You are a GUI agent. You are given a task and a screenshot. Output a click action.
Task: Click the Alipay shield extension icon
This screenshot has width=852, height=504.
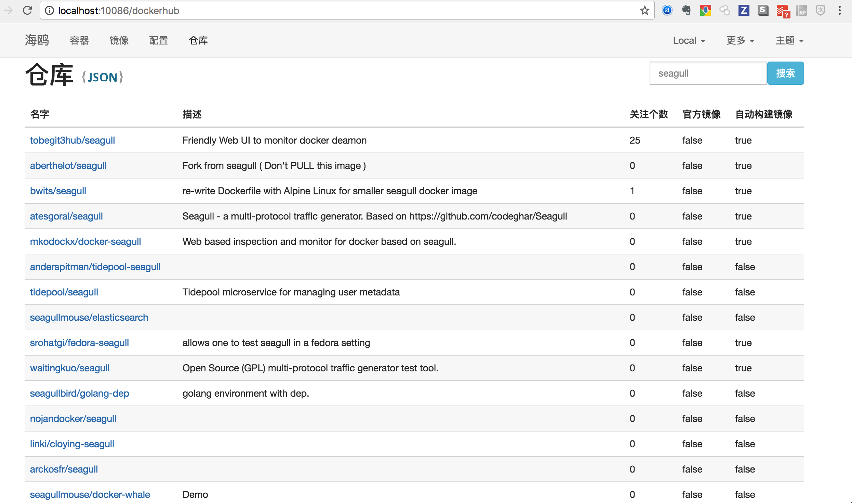point(820,11)
